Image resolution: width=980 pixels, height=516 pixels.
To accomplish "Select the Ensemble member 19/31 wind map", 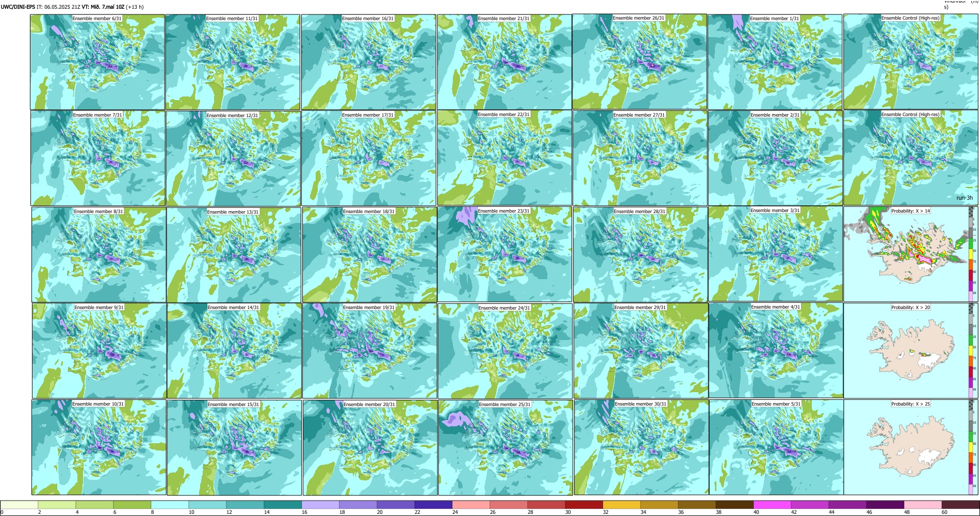I will tap(370, 351).
